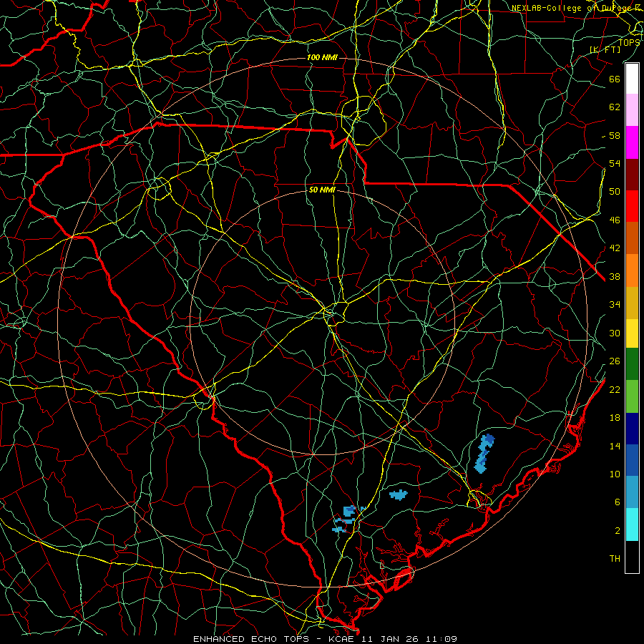Click the "6" legend value
The image size is (644, 644).
(x=618, y=502)
